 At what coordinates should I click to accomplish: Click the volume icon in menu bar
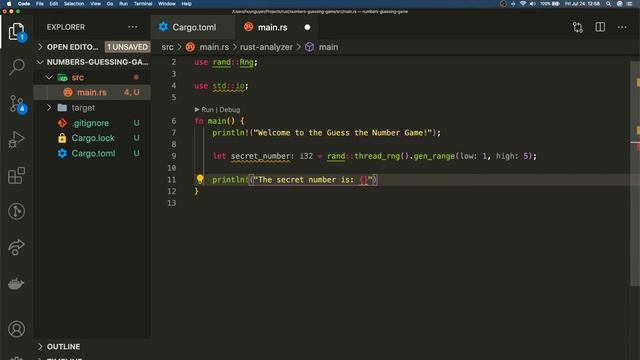coord(533,4)
